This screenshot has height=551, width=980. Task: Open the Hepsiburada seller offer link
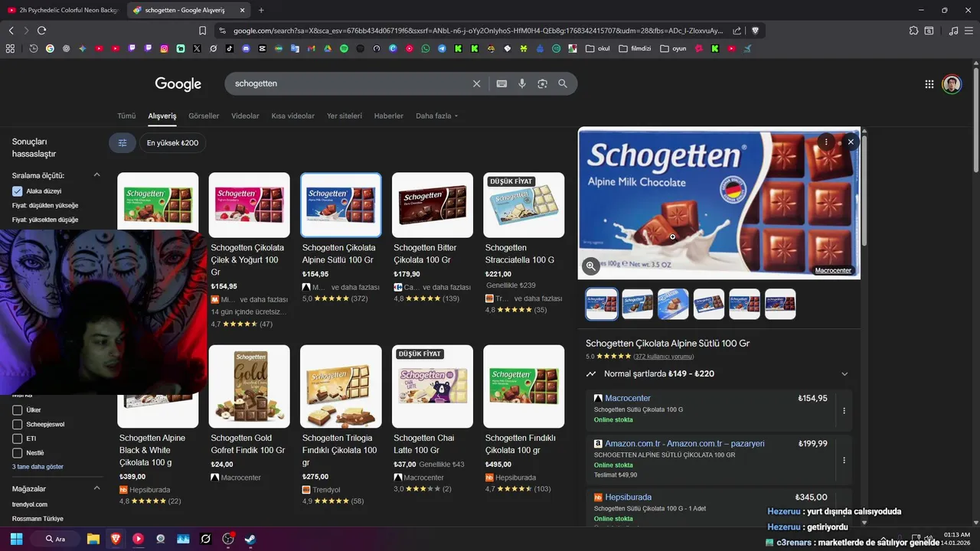point(628,497)
